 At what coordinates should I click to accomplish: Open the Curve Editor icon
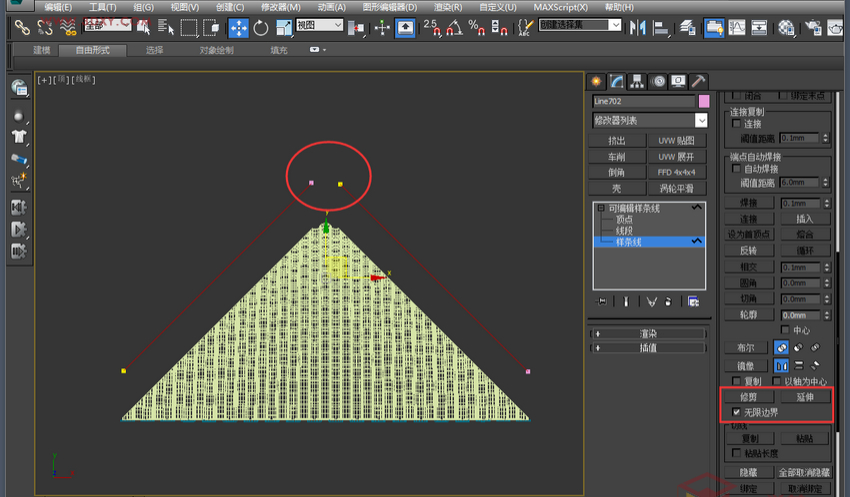(737, 27)
